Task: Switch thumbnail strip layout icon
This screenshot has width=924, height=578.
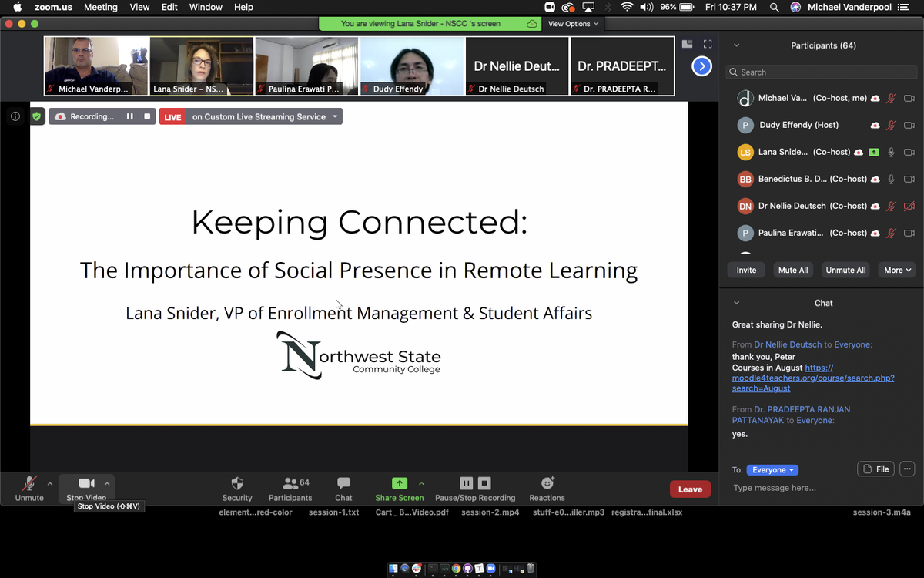Action: click(688, 44)
